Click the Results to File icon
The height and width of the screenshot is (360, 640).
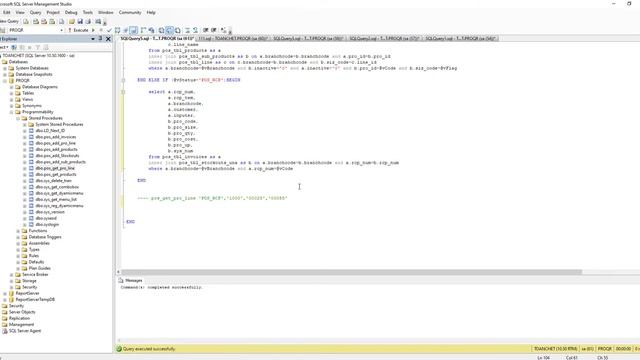click(178, 30)
